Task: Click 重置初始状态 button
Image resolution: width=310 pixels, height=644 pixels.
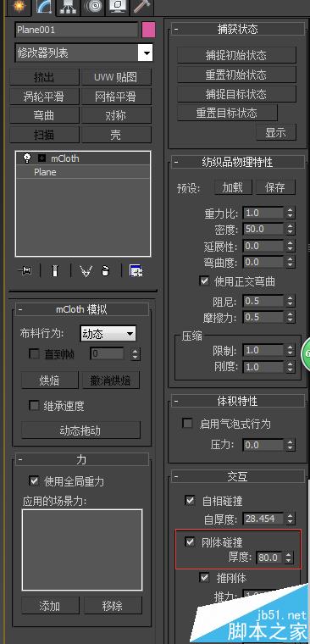Action: click(x=236, y=75)
